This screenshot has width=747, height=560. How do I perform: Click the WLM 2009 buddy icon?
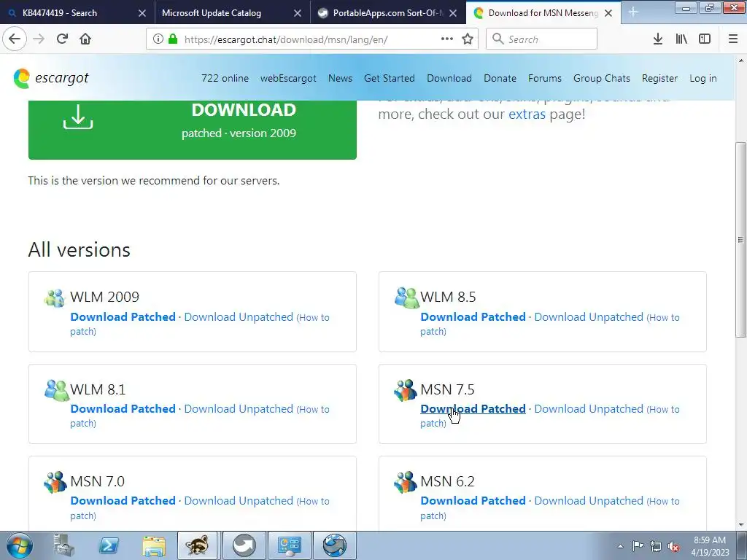(x=54, y=297)
